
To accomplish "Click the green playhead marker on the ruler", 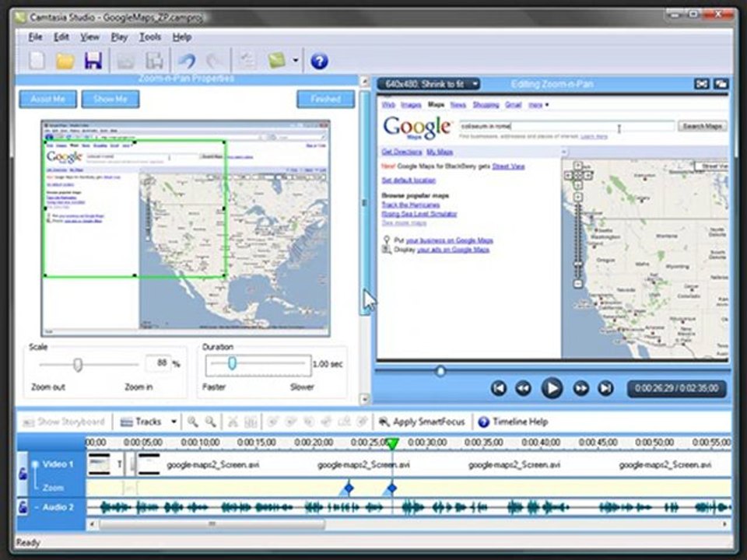I will pos(392,444).
